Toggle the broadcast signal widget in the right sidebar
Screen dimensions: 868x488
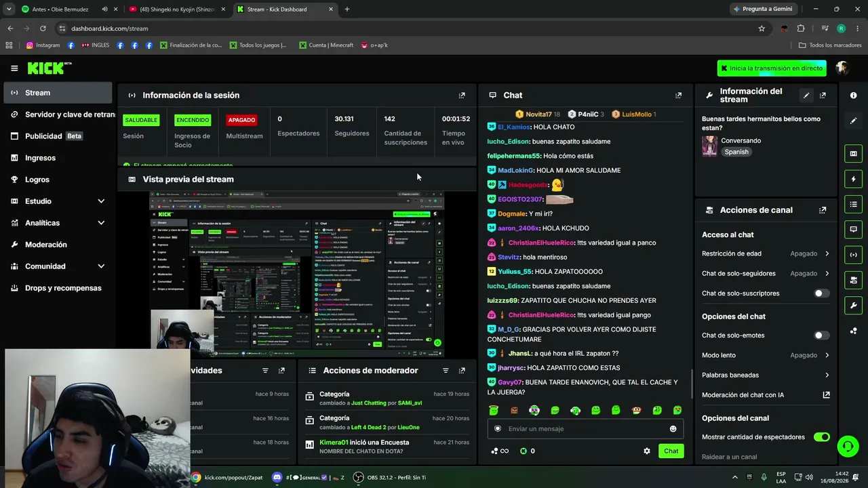point(854,255)
